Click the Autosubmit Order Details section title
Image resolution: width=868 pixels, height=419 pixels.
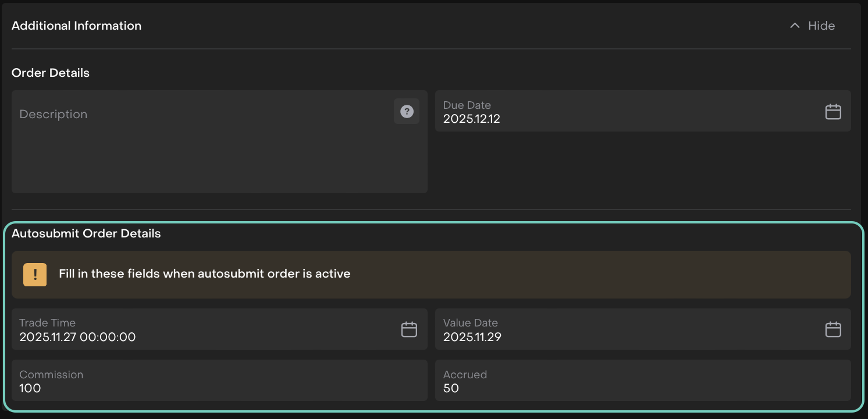pos(86,233)
